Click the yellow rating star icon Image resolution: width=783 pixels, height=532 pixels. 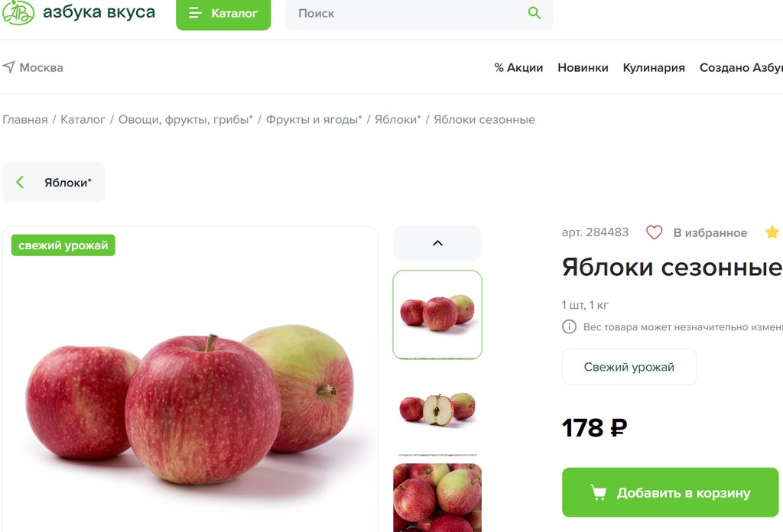[772, 232]
